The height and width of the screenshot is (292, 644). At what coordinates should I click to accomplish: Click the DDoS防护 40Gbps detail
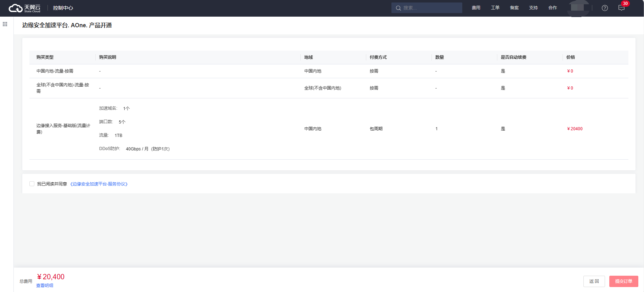tap(135, 149)
